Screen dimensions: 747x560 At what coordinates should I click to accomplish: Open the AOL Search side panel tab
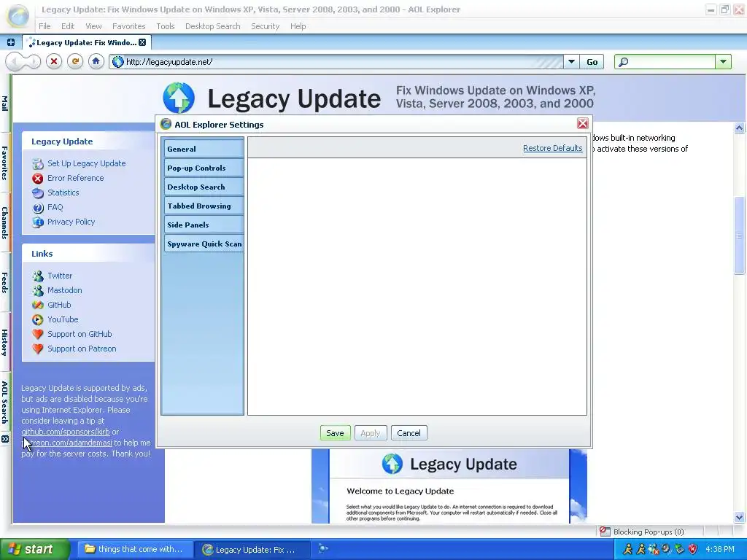5,402
